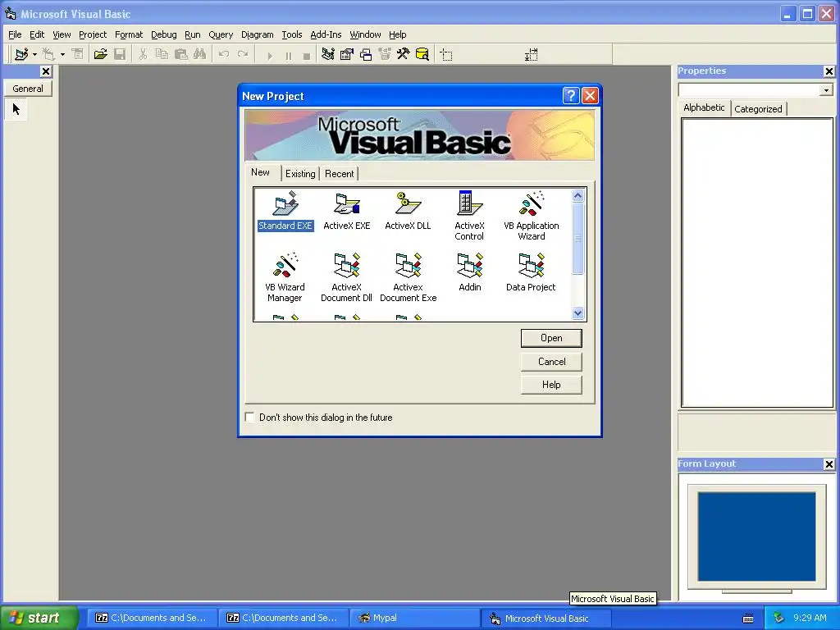Click the Menu Editor toolbar icon

point(78,54)
